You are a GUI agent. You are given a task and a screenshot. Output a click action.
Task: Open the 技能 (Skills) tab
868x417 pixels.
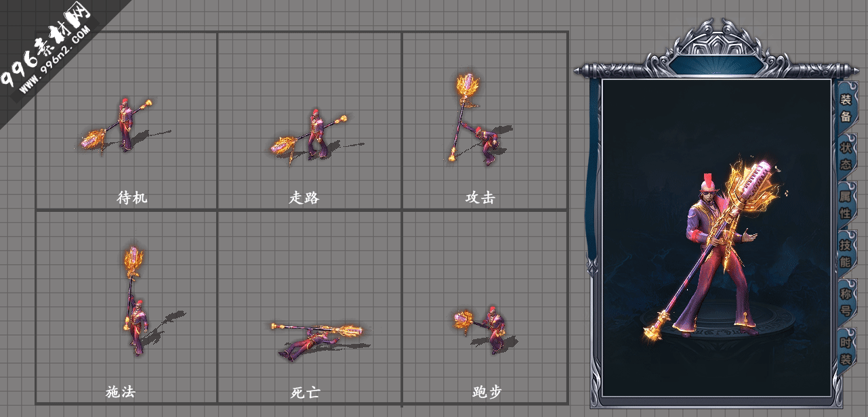pyautogui.click(x=846, y=253)
